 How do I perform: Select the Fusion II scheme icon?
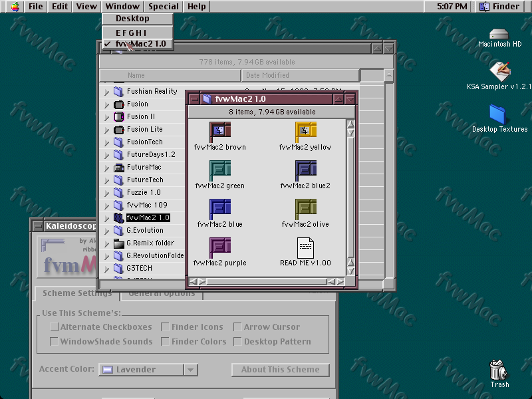118,116
